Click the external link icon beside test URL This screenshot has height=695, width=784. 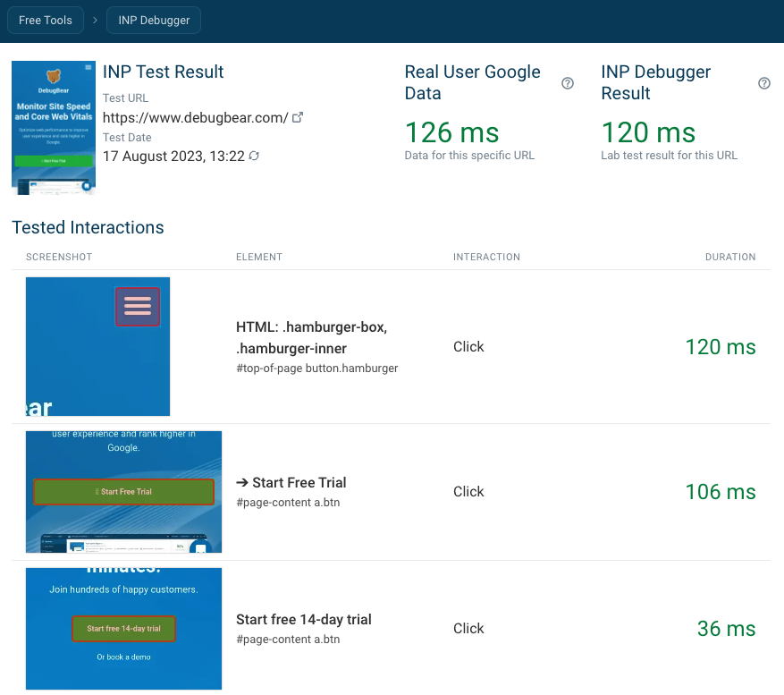pyautogui.click(x=299, y=117)
